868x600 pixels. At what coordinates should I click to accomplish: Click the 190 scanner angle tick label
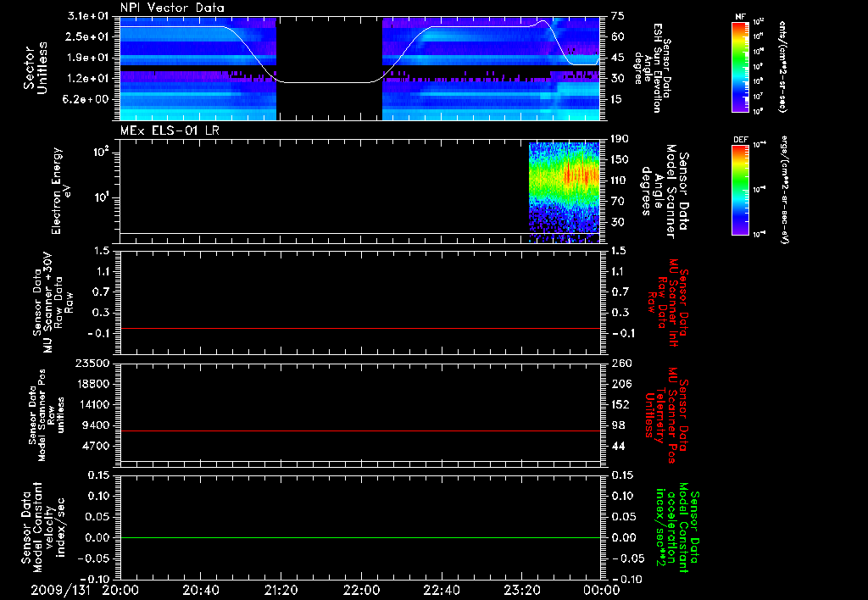[x=620, y=139]
